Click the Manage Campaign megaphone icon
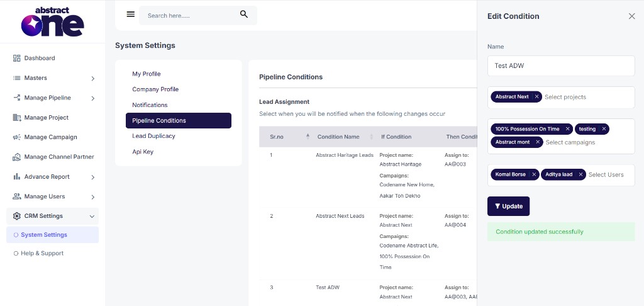Viewport: 644px width, 306px height. (17, 137)
